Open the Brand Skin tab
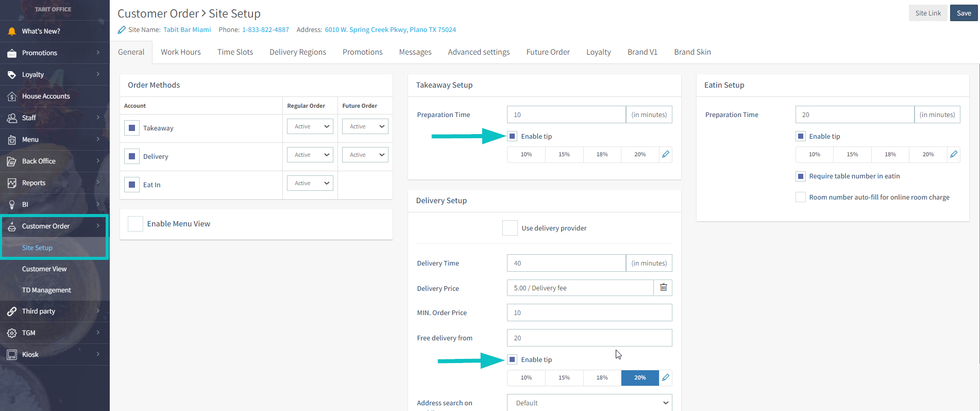The width and height of the screenshot is (980, 411). click(x=692, y=52)
